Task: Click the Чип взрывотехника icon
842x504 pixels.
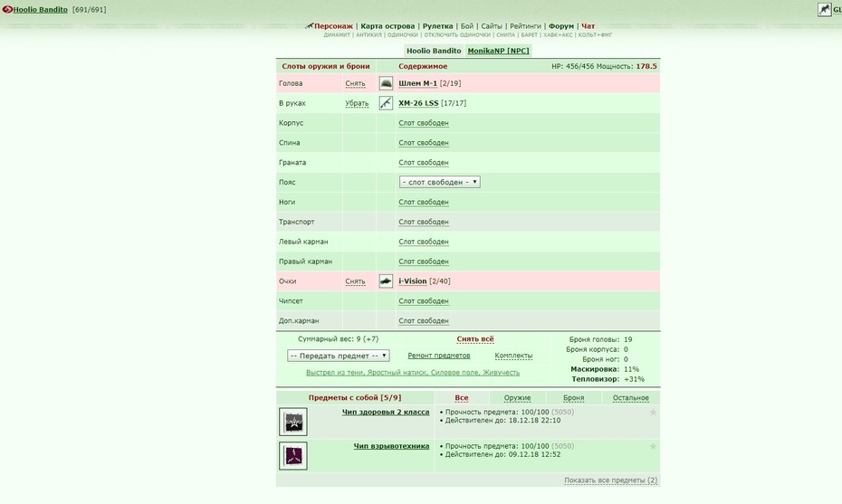Action: (293, 456)
